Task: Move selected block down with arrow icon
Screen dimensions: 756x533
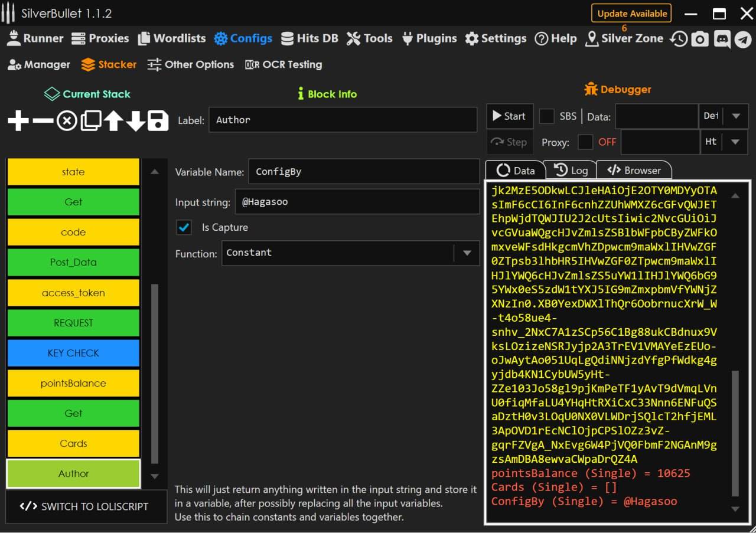Action: pos(136,121)
